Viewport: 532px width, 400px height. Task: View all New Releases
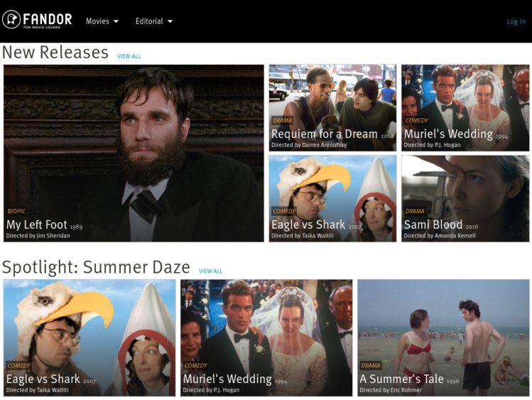tap(129, 56)
